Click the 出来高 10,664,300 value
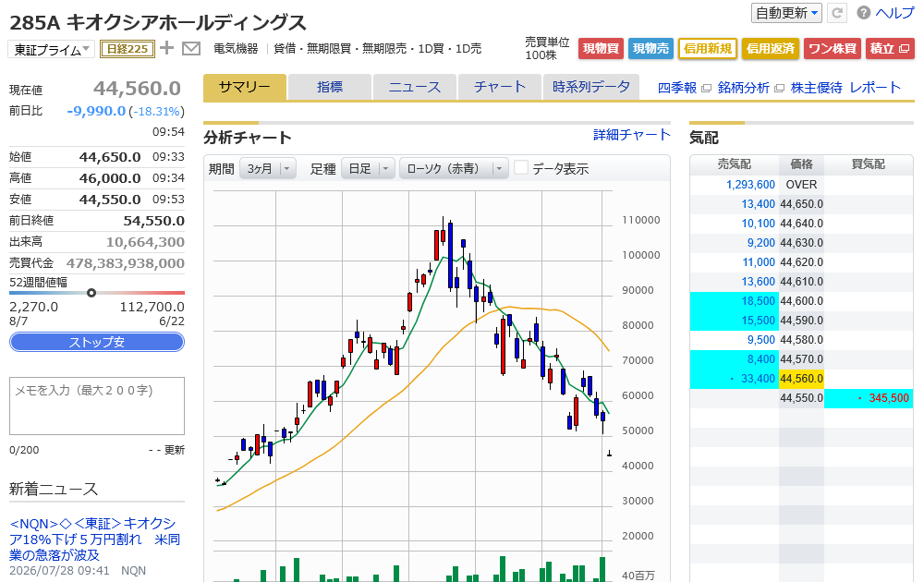The height and width of the screenshot is (582, 924). click(x=145, y=242)
